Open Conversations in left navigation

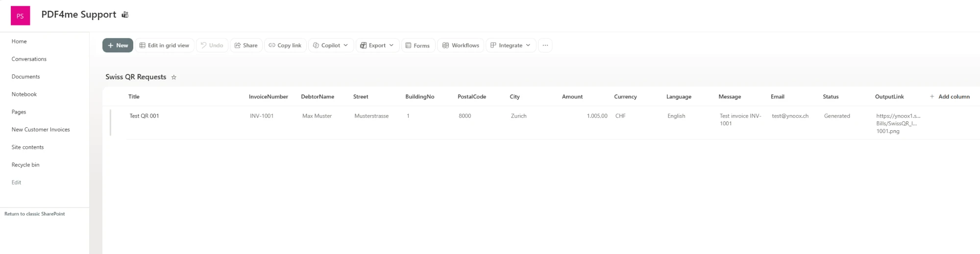point(29,59)
